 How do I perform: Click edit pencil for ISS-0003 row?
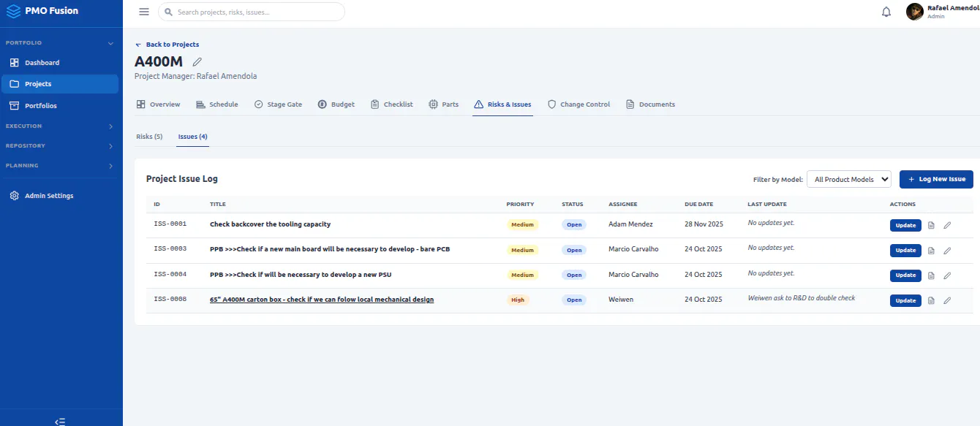tap(947, 251)
